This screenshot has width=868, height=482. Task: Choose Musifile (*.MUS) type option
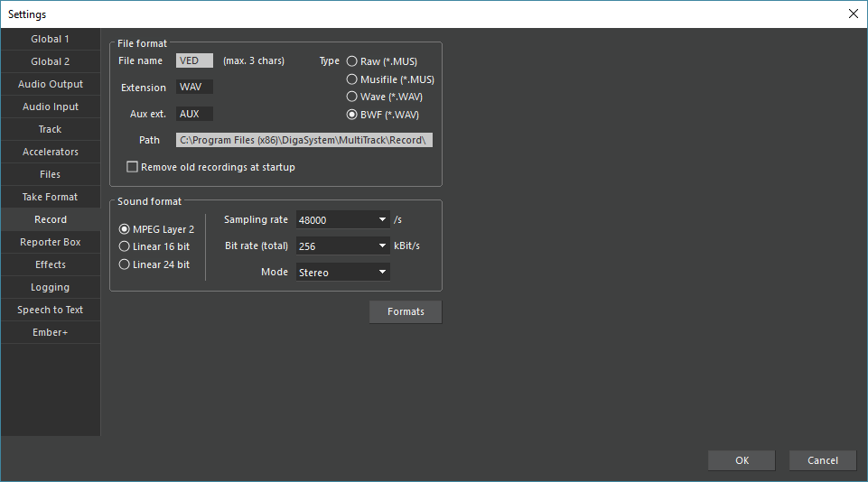[352, 79]
